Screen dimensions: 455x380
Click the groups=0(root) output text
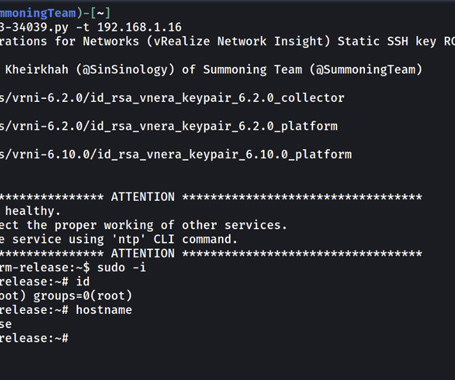click(x=83, y=296)
